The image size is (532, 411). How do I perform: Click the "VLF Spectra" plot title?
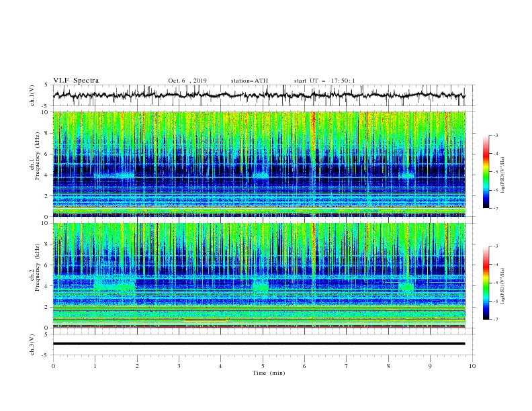pyautogui.click(x=76, y=81)
